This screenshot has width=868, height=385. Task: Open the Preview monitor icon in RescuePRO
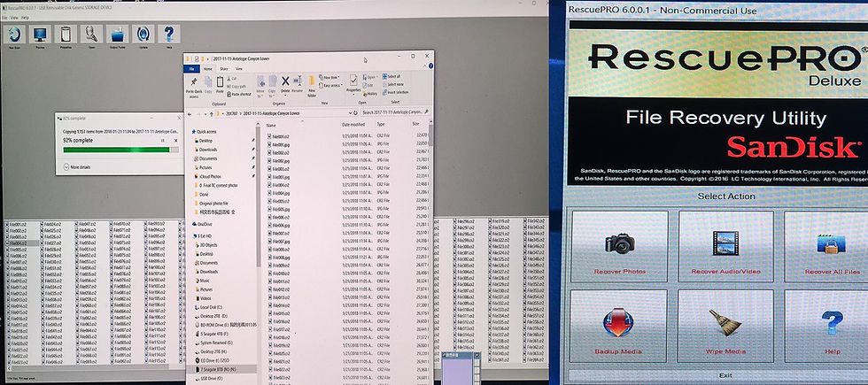point(40,35)
